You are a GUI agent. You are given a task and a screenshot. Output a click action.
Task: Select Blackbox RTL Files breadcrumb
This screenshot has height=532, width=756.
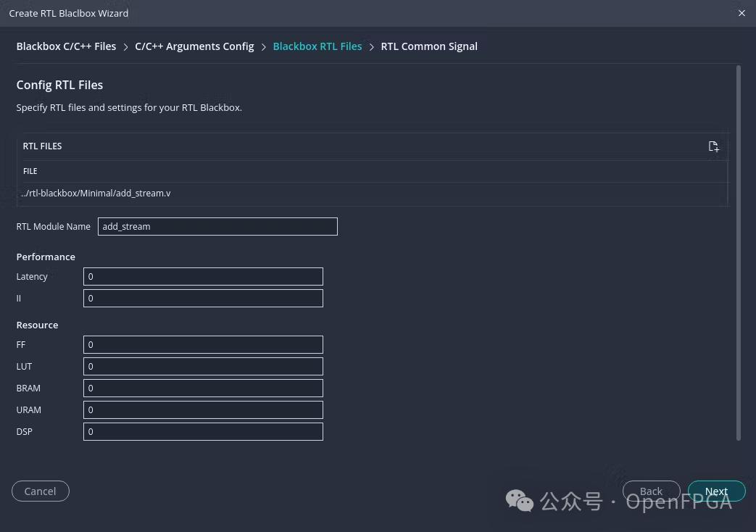click(x=317, y=46)
